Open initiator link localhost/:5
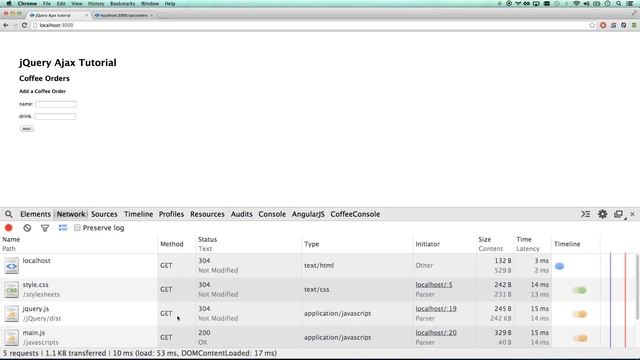Image resolution: width=640 pixels, height=360 pixels. tap(434, 284)
